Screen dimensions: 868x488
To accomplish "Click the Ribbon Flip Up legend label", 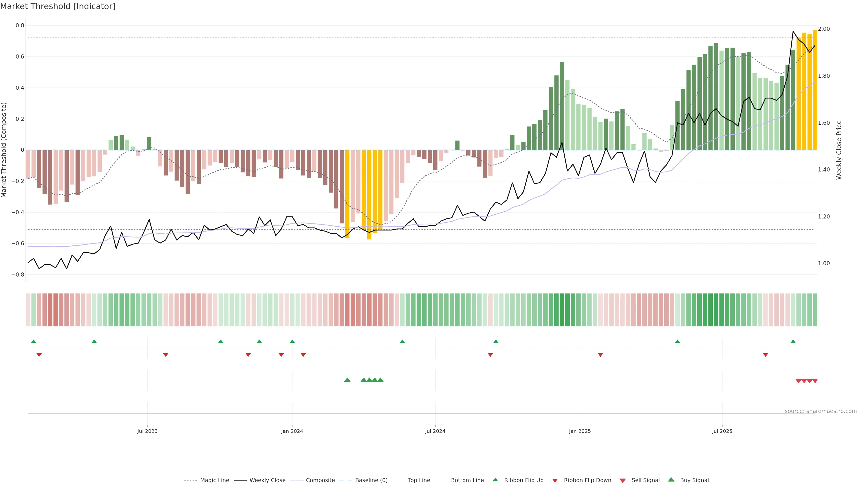I will (x=524, y=480).
